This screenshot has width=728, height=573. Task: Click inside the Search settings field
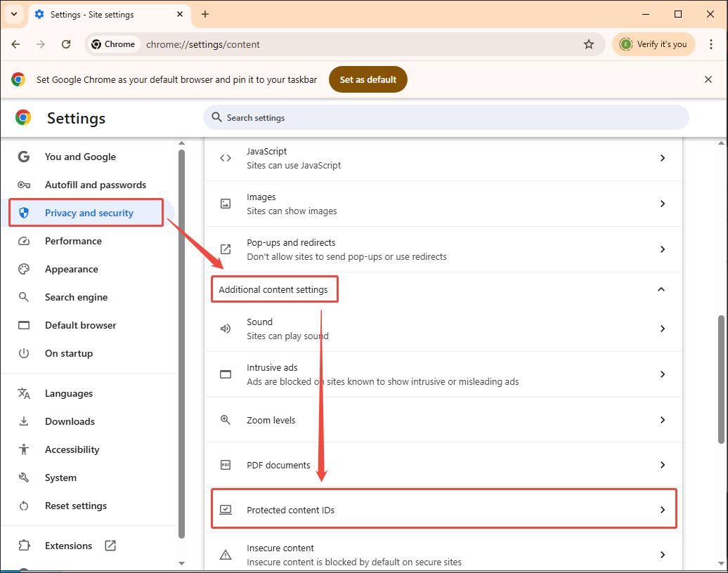click(446, 117)
